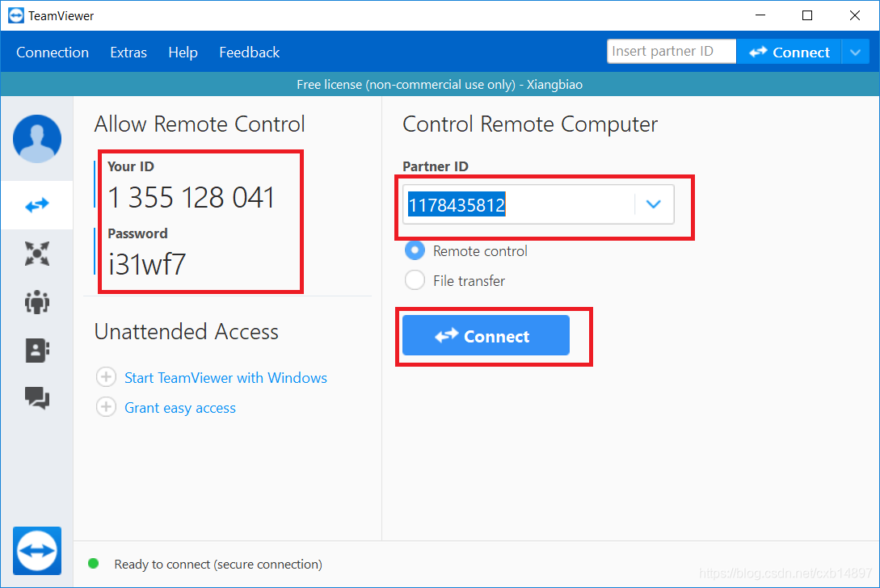The width and height of the screenshot is (880, 588).
Task: Click the green connection status indicator
Action: coord(94,563)
